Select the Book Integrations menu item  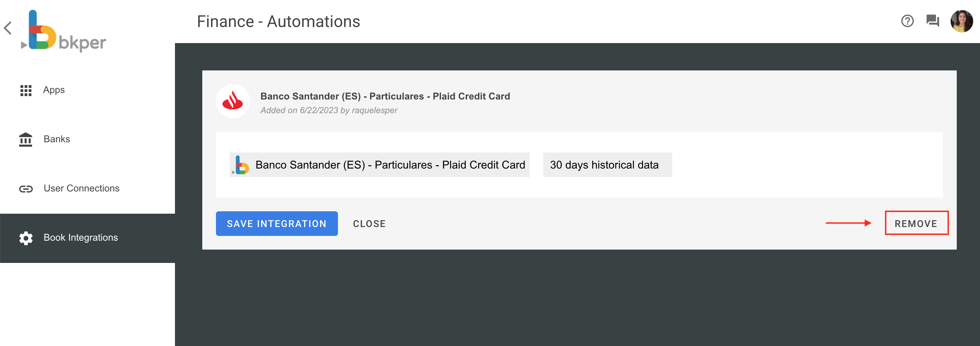point(80,238)
